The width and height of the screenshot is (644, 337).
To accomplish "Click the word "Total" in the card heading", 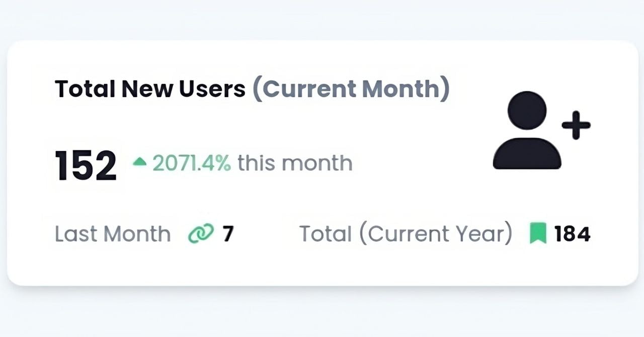I will (85, 89).
